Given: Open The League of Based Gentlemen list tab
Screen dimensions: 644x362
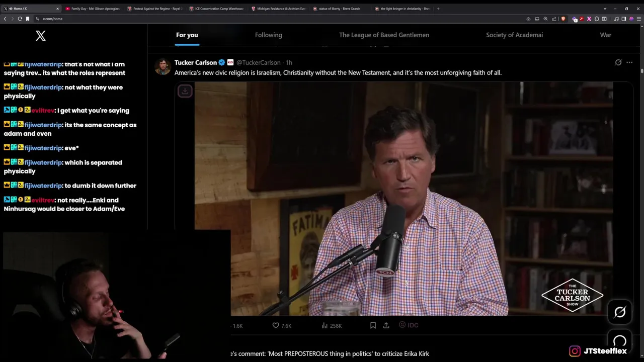Looking at the screenshot, I should tap(384, 35).
